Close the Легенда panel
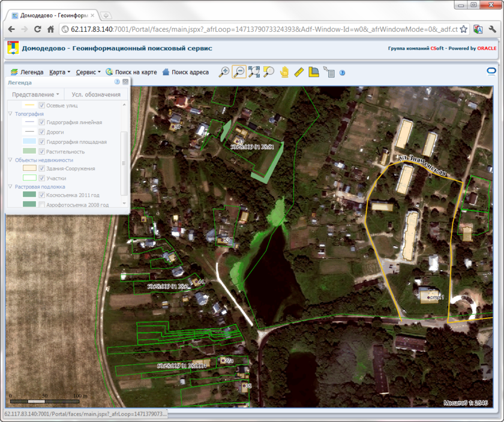The height and width of the screenshot is (422, 504). (x=125, y=82)
